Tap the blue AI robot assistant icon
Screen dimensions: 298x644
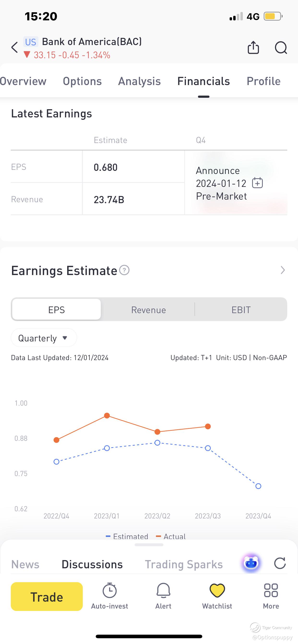coord(251,563)
